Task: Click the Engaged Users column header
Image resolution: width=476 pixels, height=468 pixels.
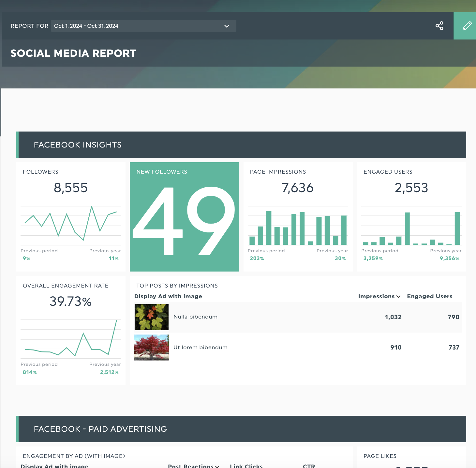Action: click(x=430, y=296)
